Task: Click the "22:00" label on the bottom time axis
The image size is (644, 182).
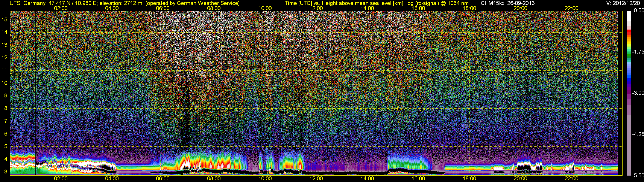Action: coord(571,179)
